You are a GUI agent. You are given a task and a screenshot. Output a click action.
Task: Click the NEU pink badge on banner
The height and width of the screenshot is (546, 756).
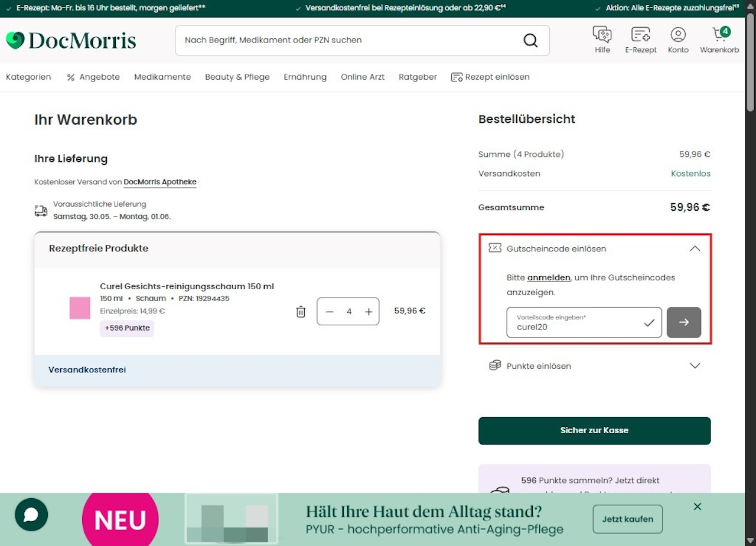coord(120,519)
